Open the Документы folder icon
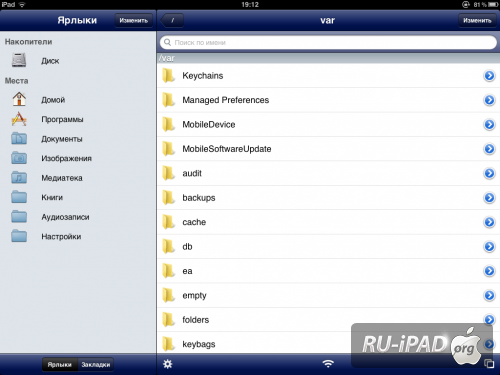Image resolution: width=500 pixels, height=375 pixels. click(x=19, y=138)
